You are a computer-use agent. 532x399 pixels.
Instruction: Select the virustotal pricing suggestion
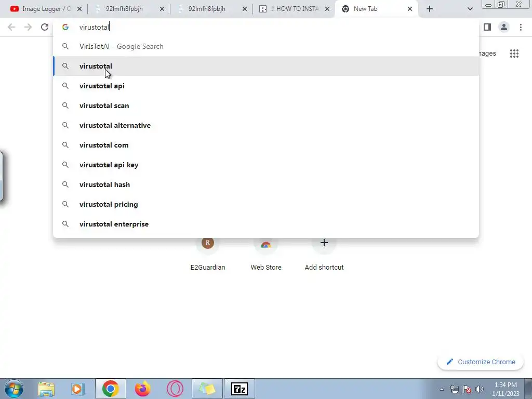point(266,204)
